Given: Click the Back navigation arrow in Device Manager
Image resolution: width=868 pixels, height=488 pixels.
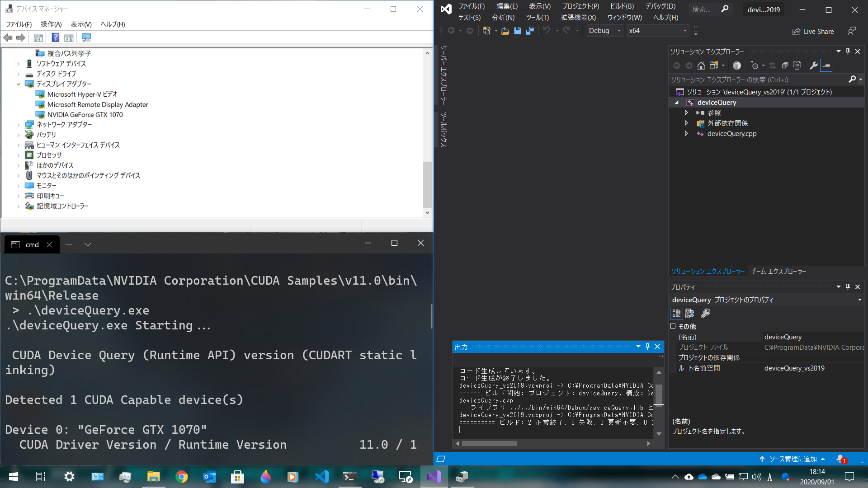Looking at the screenshot, I should pyautogui.click(x=7, y=38).
